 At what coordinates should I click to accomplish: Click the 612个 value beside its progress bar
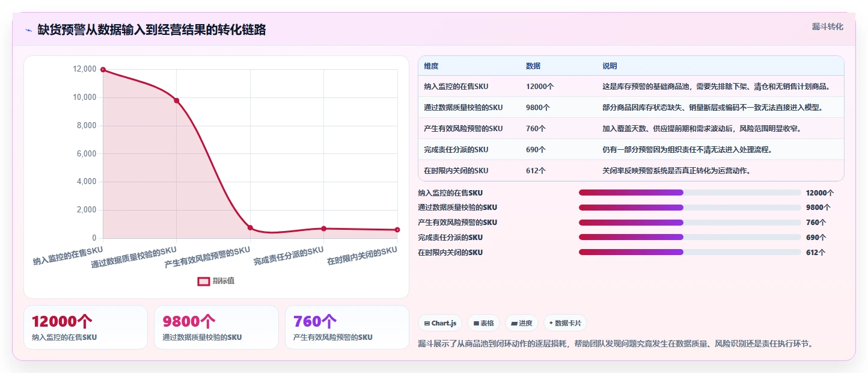tap(816, 253)
